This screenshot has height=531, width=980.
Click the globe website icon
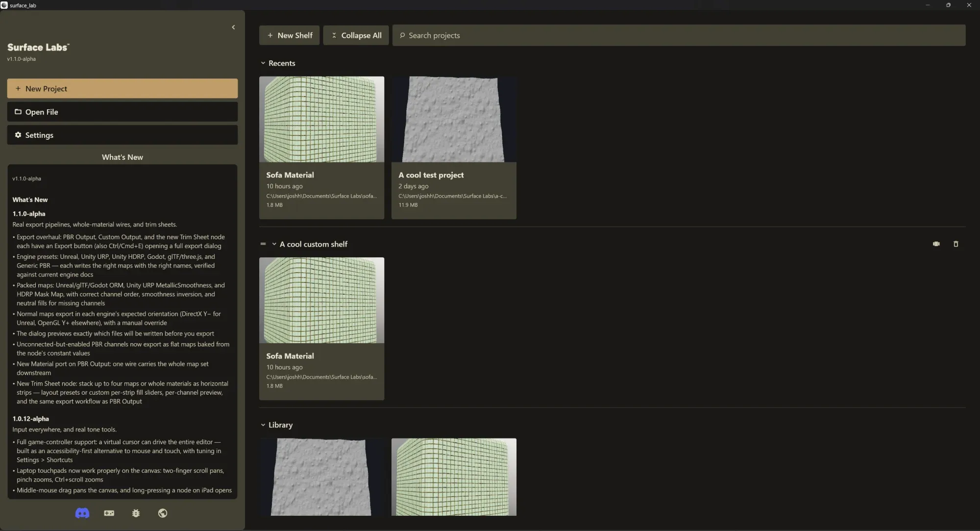pyautogui.click(x=163, y=513)
